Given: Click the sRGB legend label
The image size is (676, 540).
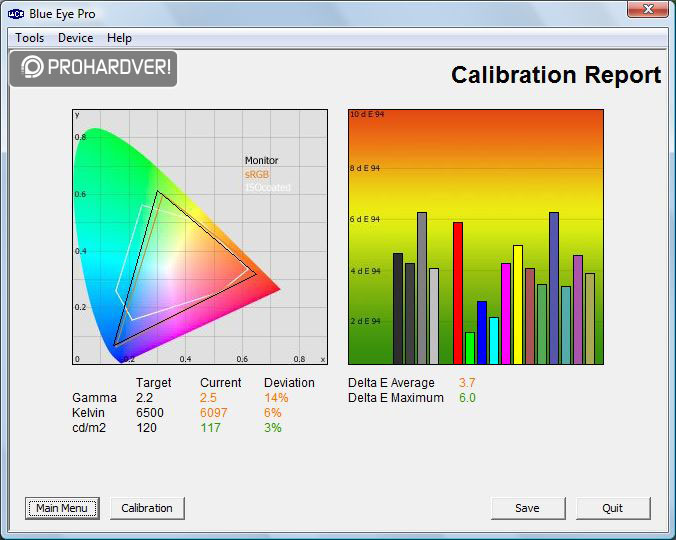Looking at the screenshot, I should pos(257,174).
